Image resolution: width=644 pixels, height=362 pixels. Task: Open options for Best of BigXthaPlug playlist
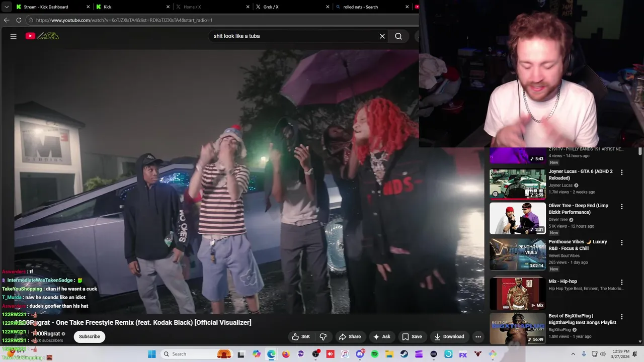click(621, 317)
